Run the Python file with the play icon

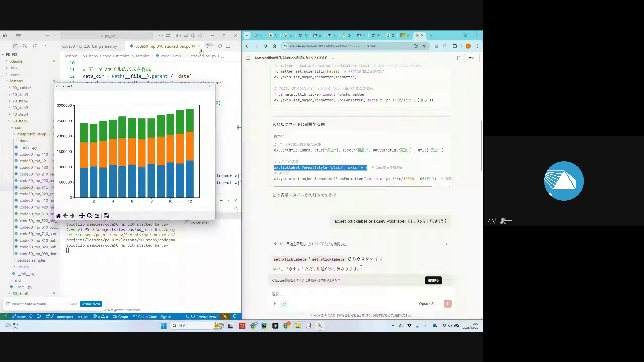pos(208,46)
